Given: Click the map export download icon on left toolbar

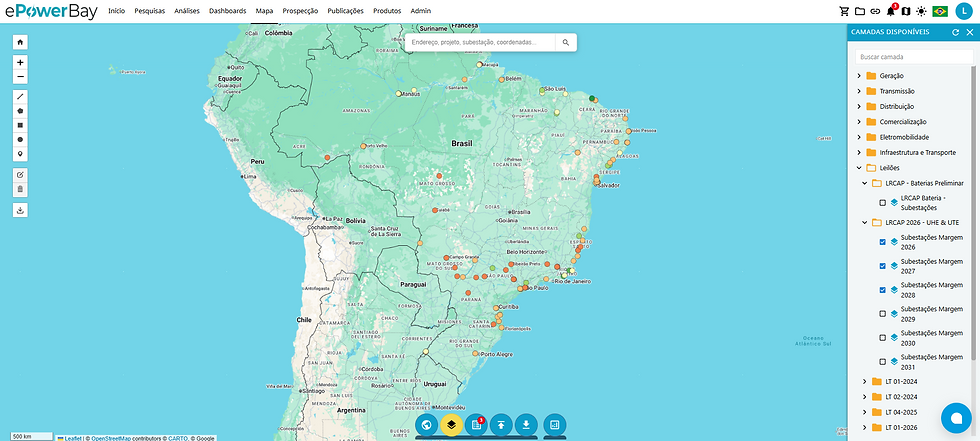Looking at the screenshot, I should [x=20, y=210].
